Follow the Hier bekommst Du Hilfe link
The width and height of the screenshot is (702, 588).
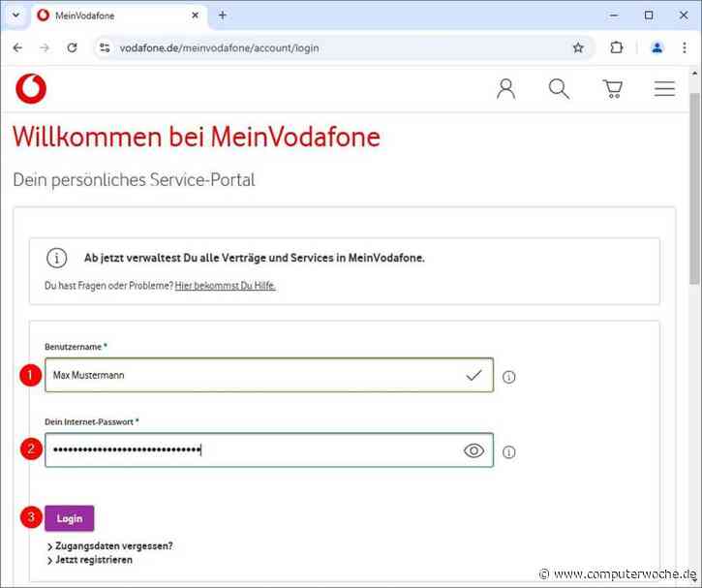coord(226,286)
